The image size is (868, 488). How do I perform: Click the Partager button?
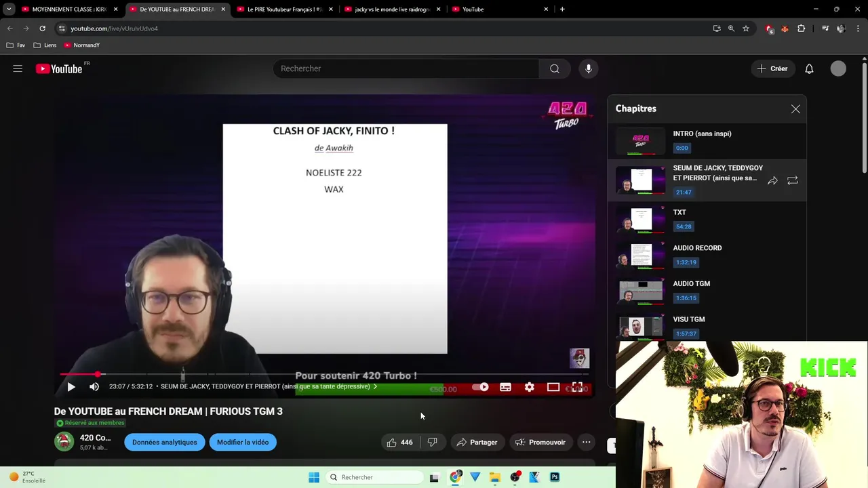click(477, 443)
